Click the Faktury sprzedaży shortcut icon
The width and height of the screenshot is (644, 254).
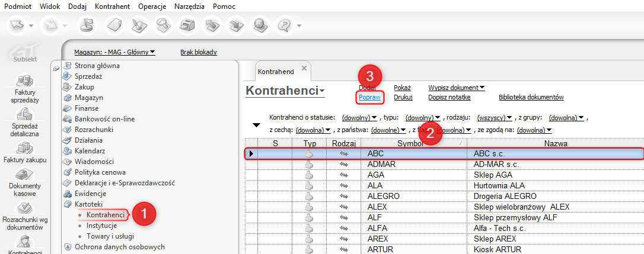[25, 81]
